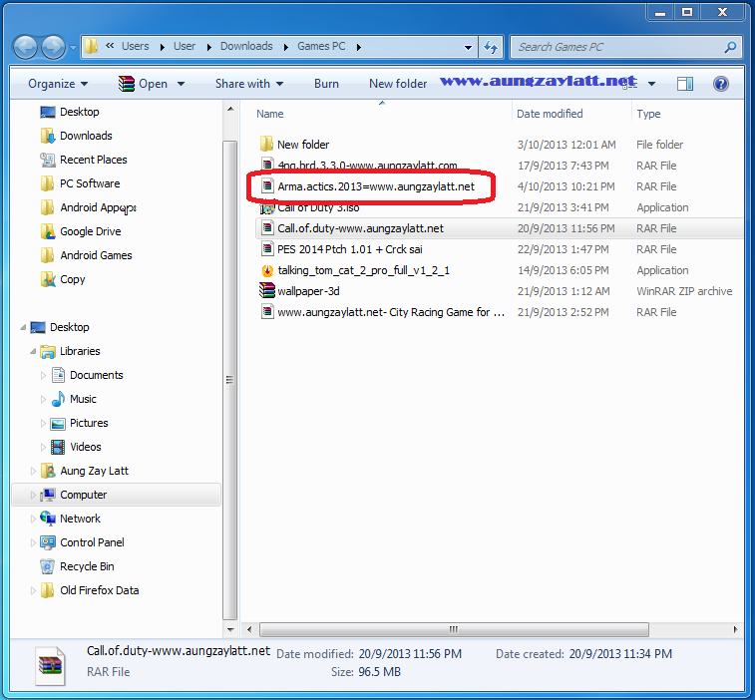The width and height of the screenshot is (755, 700).
Task: Select the Arma.actics.2013 RAR file icon
Action: click(x=267, y=185)
